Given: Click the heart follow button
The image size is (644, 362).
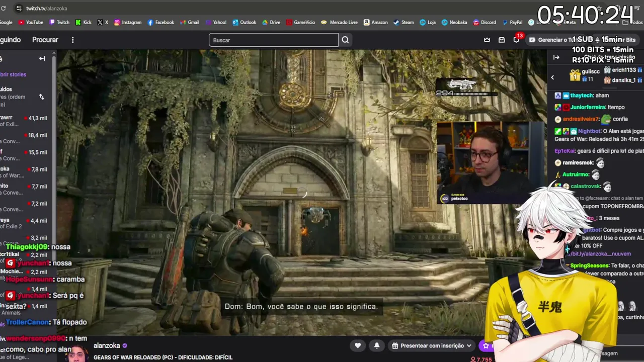Looking at the screenshot, I should tap(358, 345).
